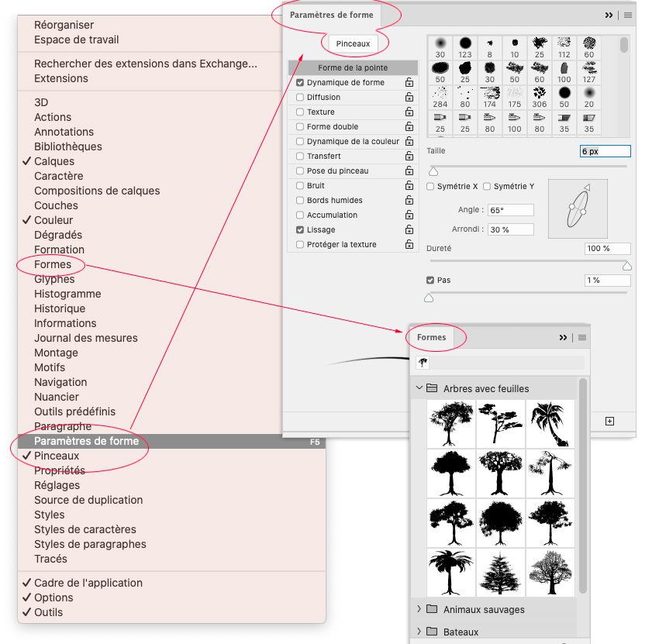
Task: Select the palm tree brush thumbnail, top row
Action: click(550, 424)
